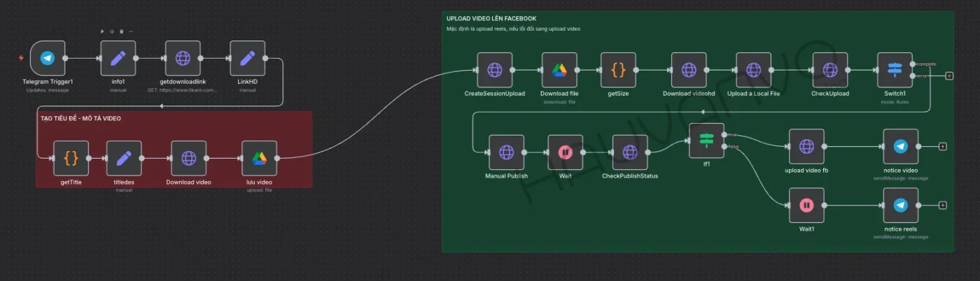Select the CreateSessionUpload node
The width and height of the screenshot is (980, 281).
pyautogui.click(x=495, y=70)
